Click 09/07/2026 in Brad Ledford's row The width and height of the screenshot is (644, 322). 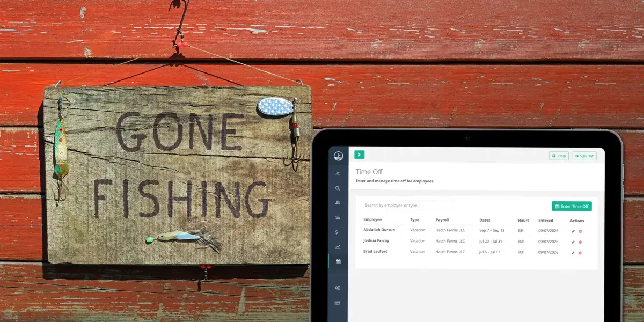pos(548,252)
